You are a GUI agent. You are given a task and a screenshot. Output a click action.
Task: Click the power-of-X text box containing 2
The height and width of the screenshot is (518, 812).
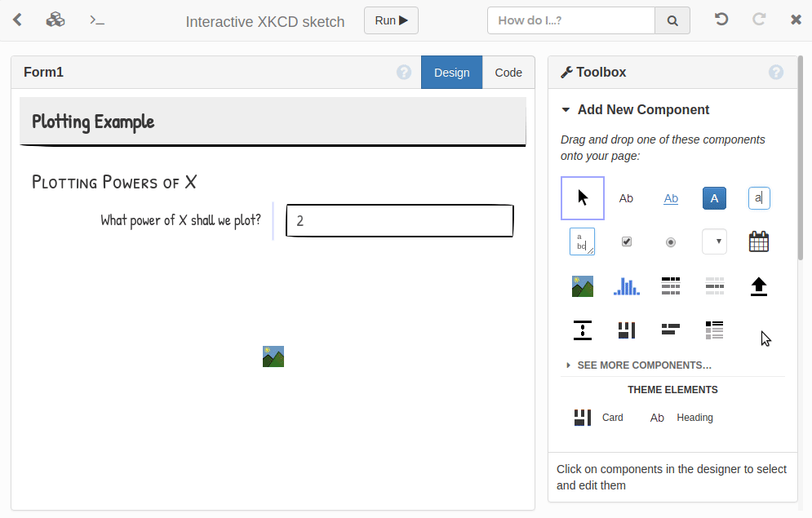(399, 220)
